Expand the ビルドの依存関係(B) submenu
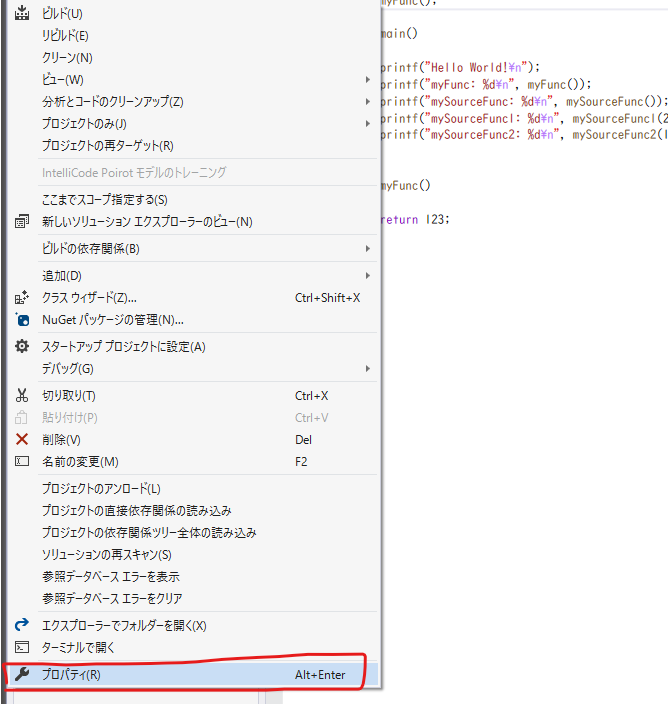The height and width of the screenshot is (704, 668). coord(368,248)
